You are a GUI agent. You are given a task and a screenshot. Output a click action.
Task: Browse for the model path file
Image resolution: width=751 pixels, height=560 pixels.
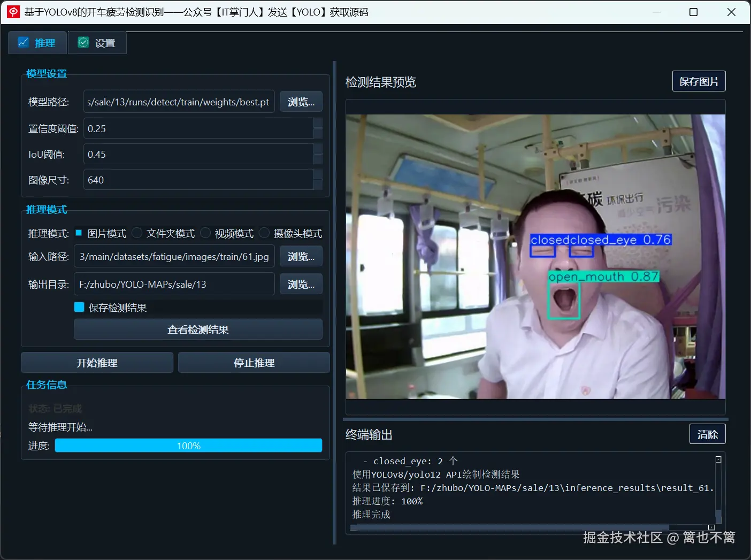[301, 102]
